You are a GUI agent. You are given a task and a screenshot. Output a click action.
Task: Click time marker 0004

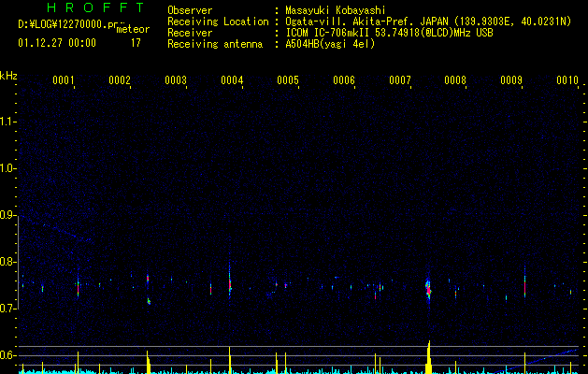[232, 80]
